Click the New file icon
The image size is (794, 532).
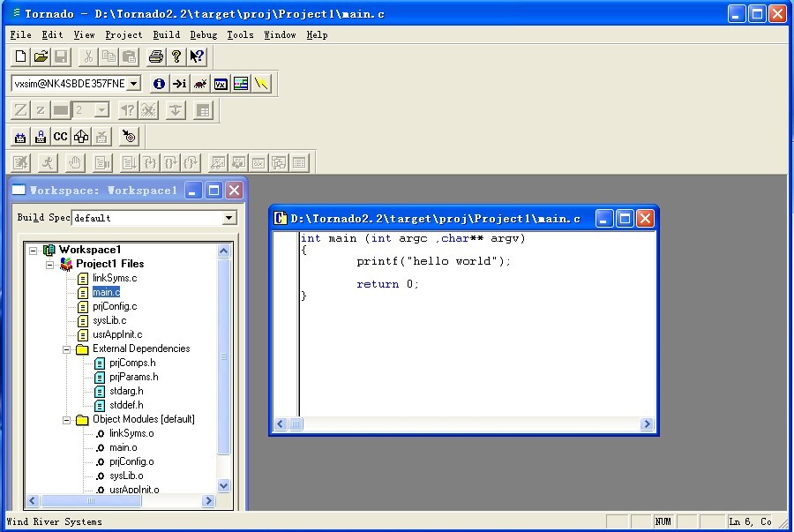pyautogui.click(x=20, y=56)
